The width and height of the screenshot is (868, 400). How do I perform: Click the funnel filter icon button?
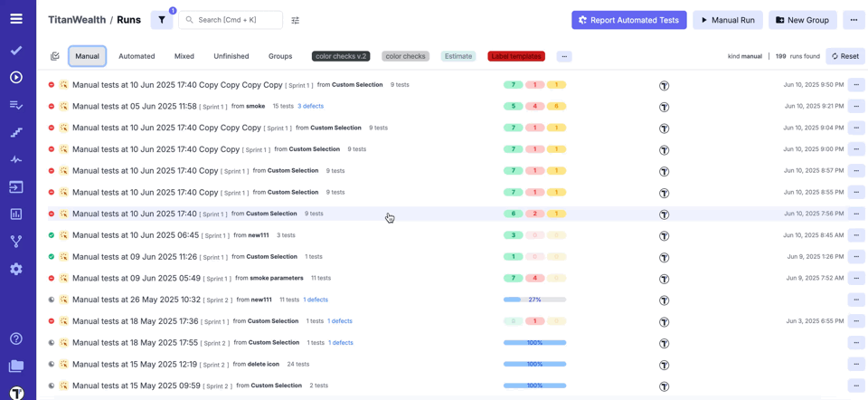pos(162,20)
